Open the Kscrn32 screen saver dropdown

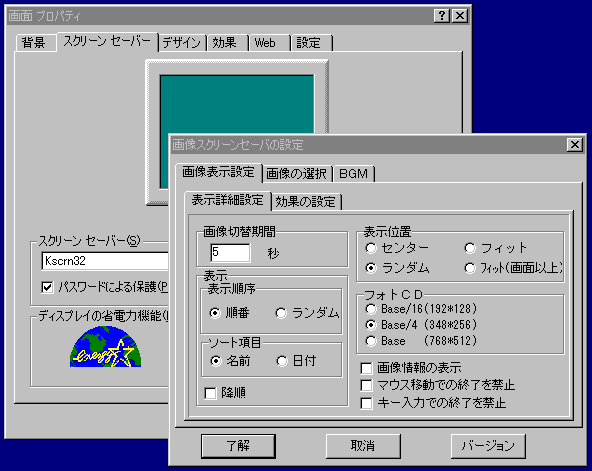[x=105, y=261]
